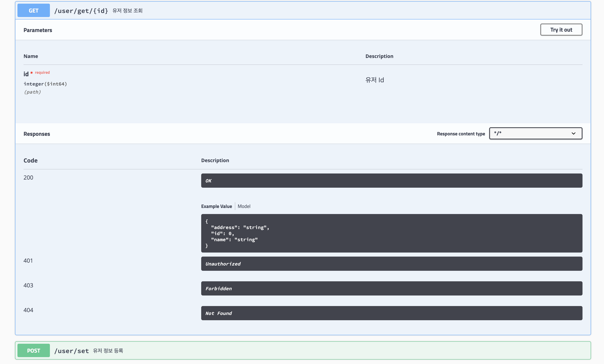This screenshot has width=604, height=364.
Task: Collapse the GET /user/get/{id} operation
Action: (294, 11)
